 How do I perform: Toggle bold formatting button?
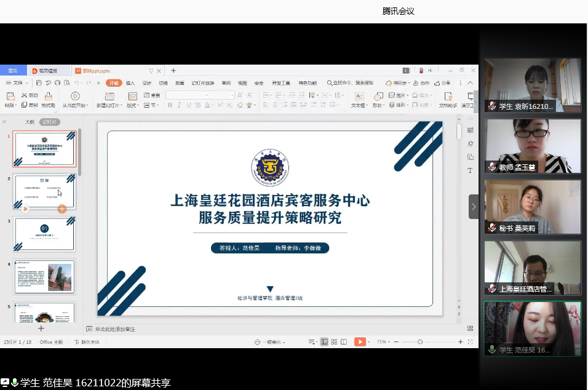point(170,105)
